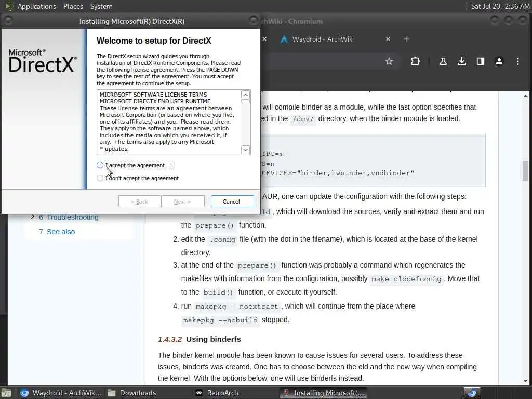Screen dimensions: 532x399
Task: Open the Chromium three-dot menu
Action: (518, 61)
